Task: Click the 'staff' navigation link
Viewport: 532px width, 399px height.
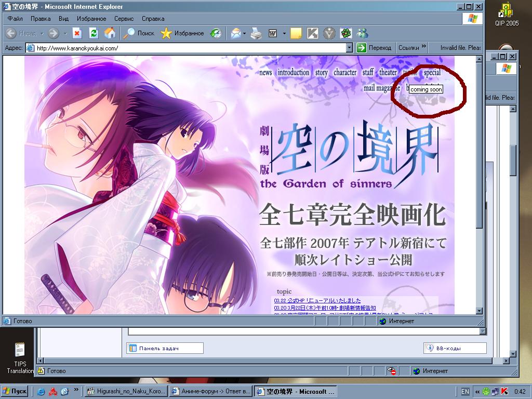Action: (368, 72)
